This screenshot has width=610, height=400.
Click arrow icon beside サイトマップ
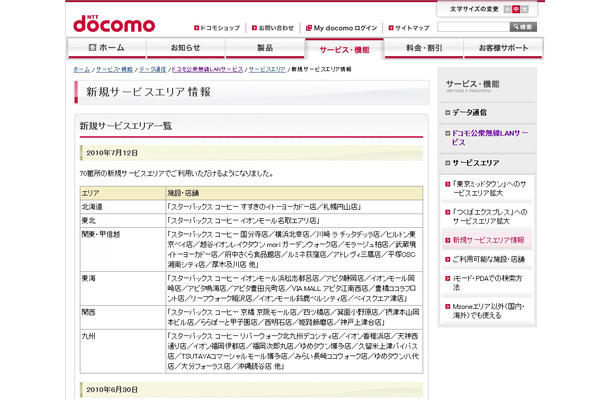(x=391, y=28)
